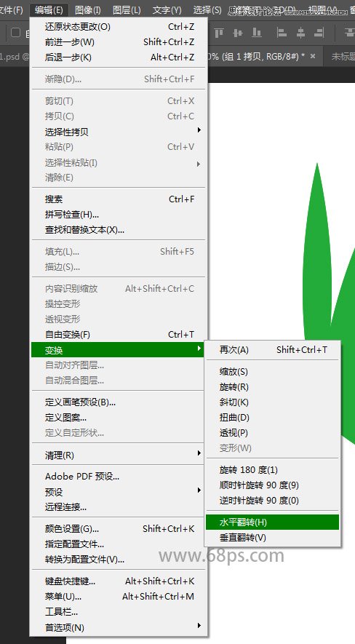Screen dimensions: 355x644
Task: Click the align top edges icon
Action: click(220, 33)
